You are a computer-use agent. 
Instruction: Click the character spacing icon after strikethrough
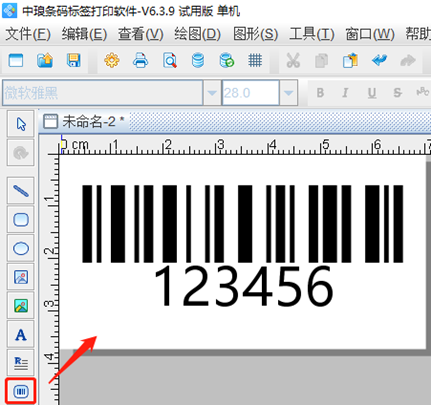(422, 92)
